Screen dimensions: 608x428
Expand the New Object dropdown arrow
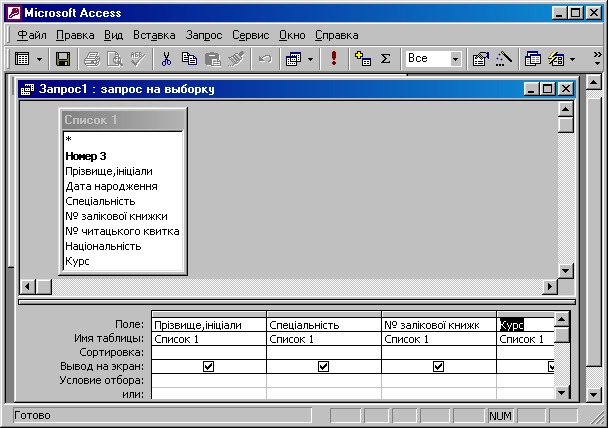click(x=572, y=60)
